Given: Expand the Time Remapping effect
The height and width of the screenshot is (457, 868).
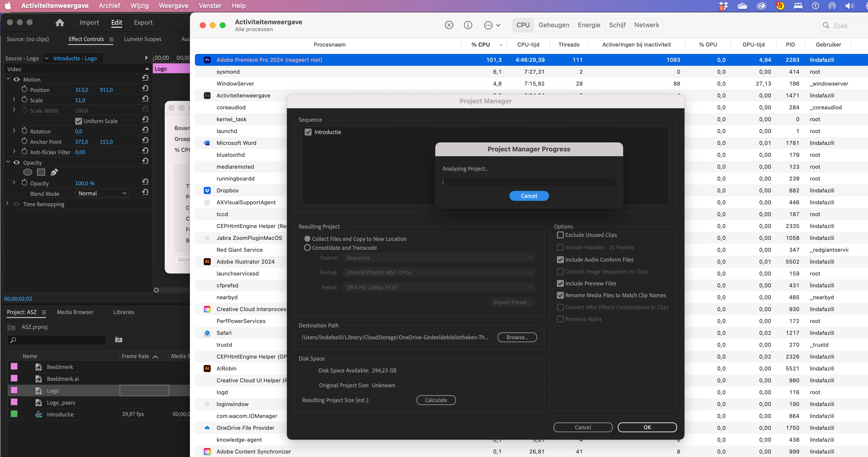Looking at the screenshot, I should 7,204.
